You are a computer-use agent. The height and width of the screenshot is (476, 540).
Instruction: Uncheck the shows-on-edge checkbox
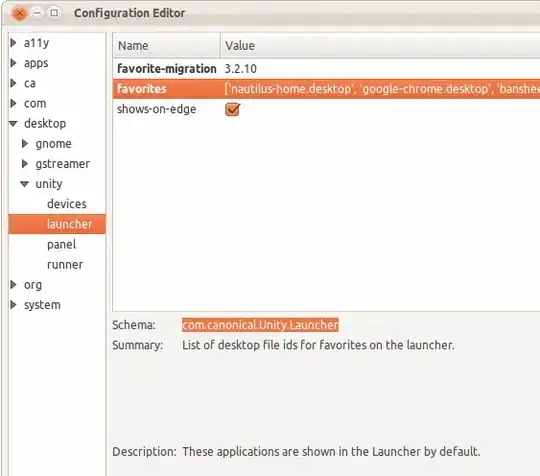tap(232, 110)
